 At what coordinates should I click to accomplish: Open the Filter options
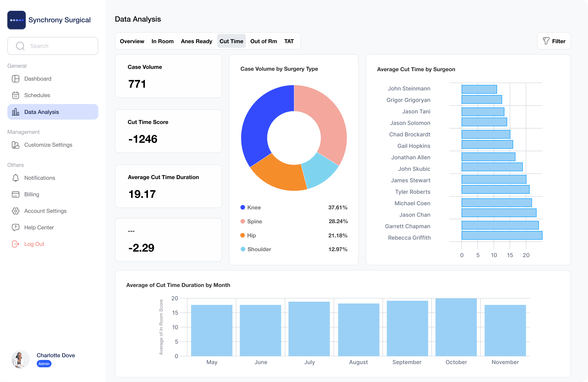pyautogui.click(x=554, y=41)
